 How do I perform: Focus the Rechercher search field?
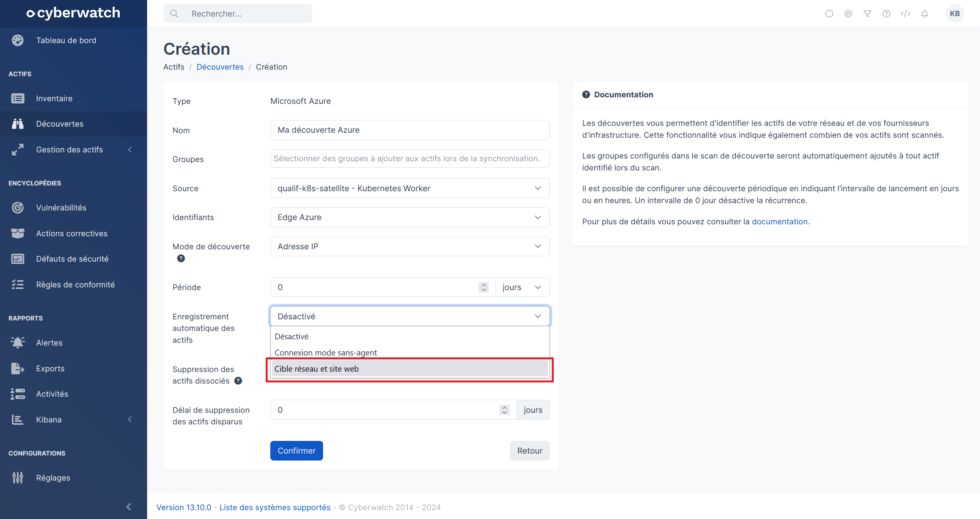click(x=238, y=14)
